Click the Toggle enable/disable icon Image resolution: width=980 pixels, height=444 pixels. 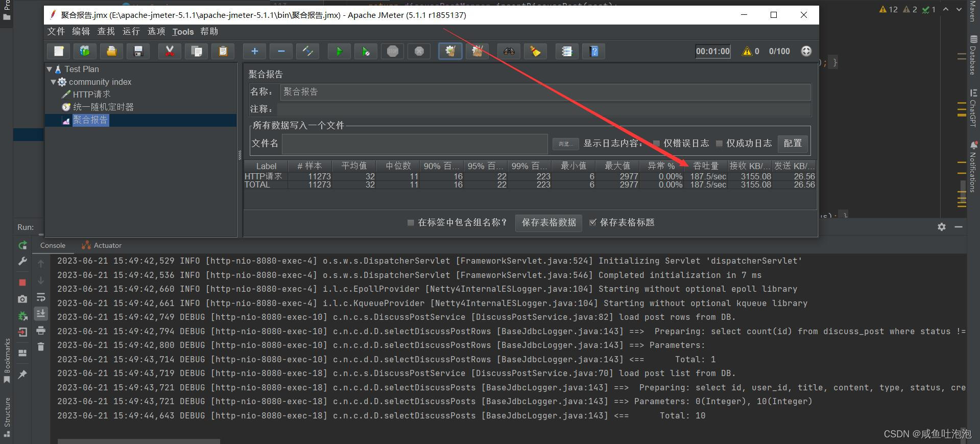[x=307, y=51]
